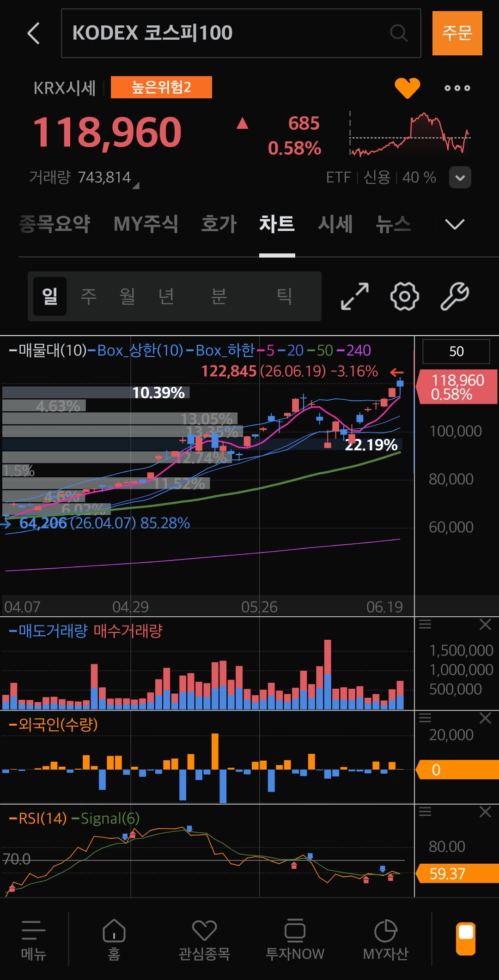Open the volume indicator panel hamburger menu
This screenshot has height=980, width=499.
425,625
